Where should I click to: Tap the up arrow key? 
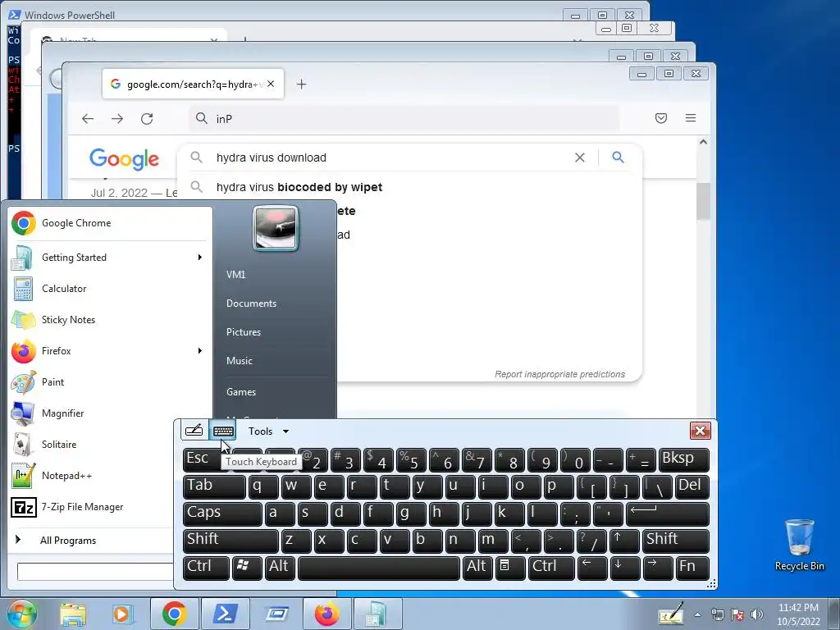coord(624,541)
